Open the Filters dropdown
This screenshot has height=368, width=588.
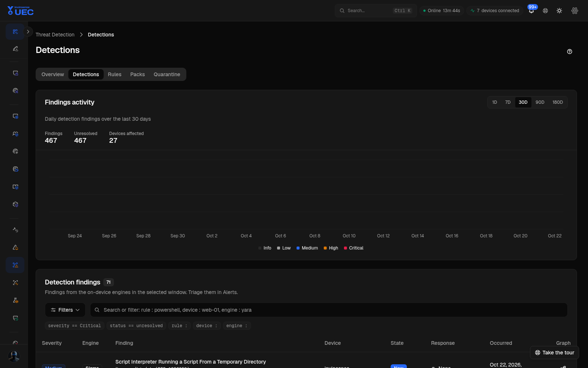pos(65,310)
